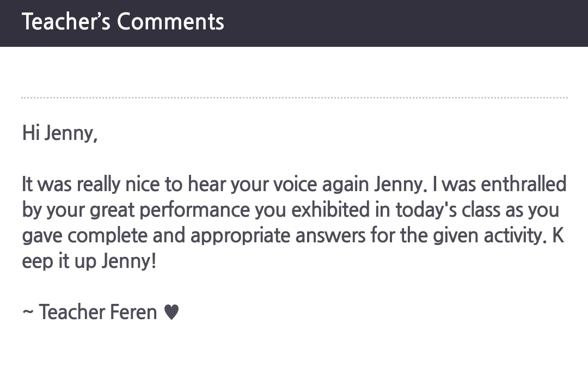Click the word 'appropriate' in the comment
Viewport: 588px width, 385px height.
(240, 236)
